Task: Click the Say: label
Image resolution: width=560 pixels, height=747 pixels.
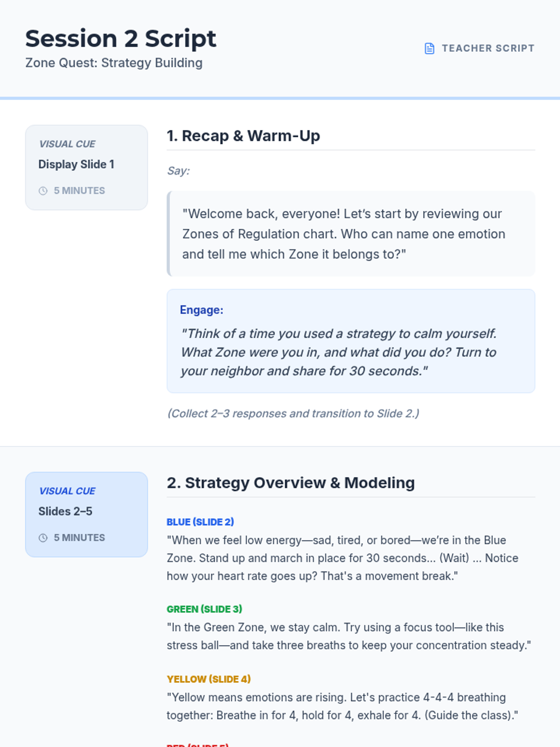Action: (178, 171)
